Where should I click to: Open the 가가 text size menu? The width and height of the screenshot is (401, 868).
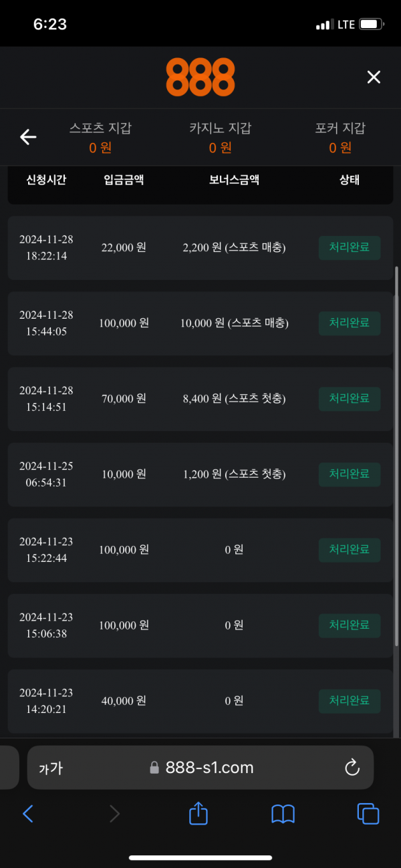[51, 768]
